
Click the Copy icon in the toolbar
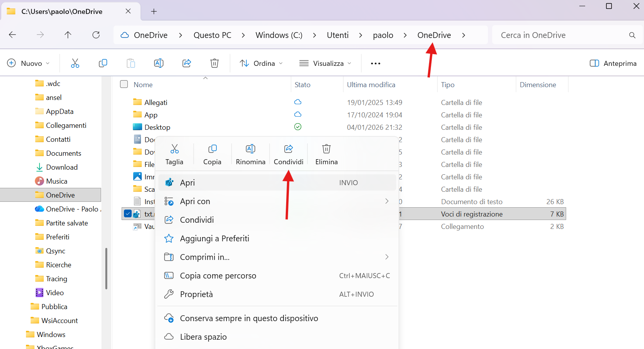pos(103,63)
